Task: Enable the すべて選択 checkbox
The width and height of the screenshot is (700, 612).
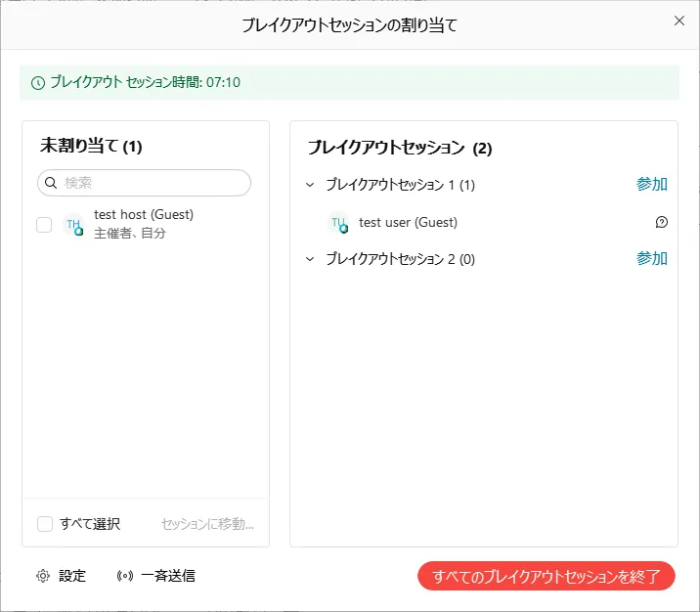Action: [x=45, y=524]
